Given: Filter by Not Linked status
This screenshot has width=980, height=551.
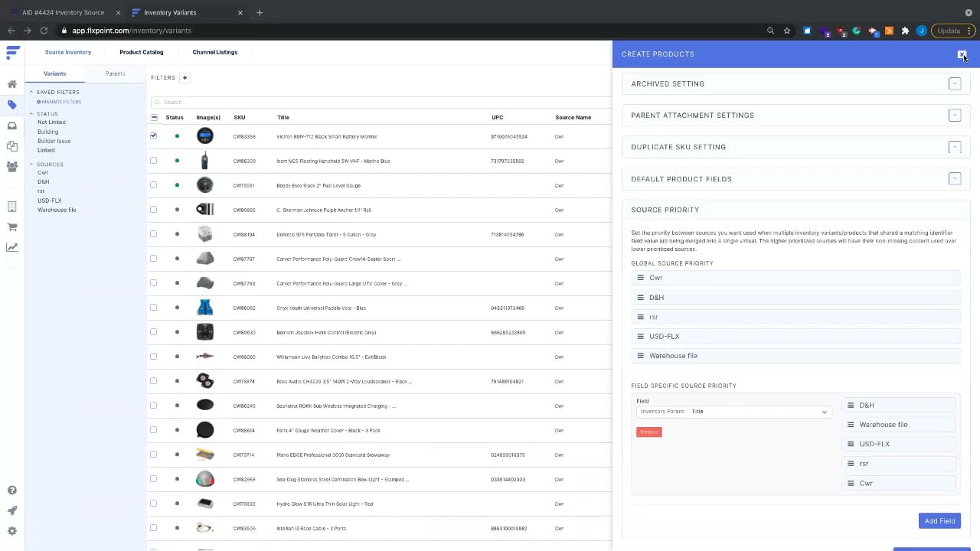Looking at the screenshot, I should point(51,122).
